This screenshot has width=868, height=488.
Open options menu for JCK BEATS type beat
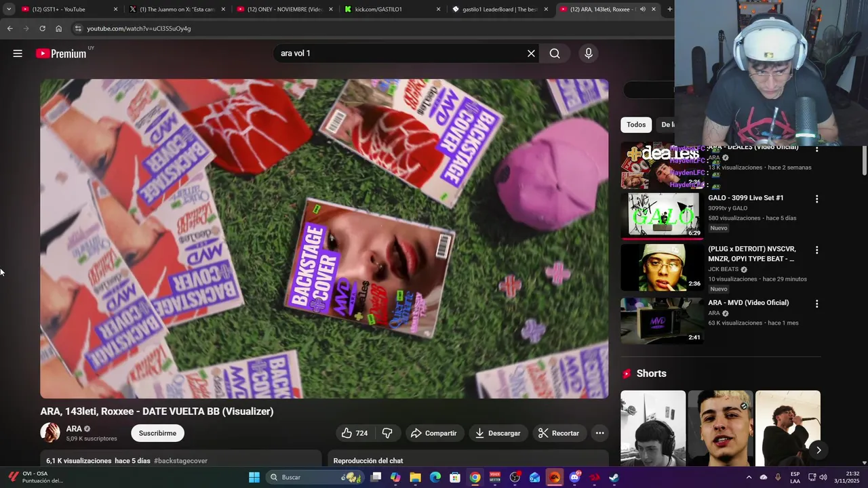[816, 250]
